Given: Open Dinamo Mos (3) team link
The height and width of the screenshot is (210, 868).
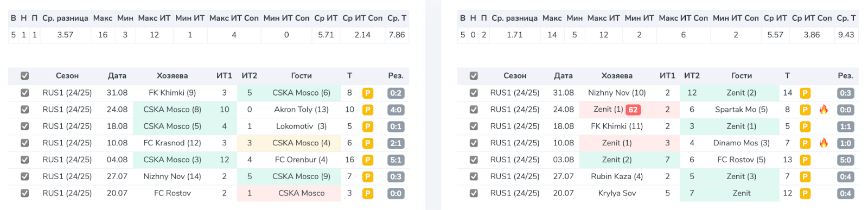Looking at the screenshot, I should coord(742,143).
